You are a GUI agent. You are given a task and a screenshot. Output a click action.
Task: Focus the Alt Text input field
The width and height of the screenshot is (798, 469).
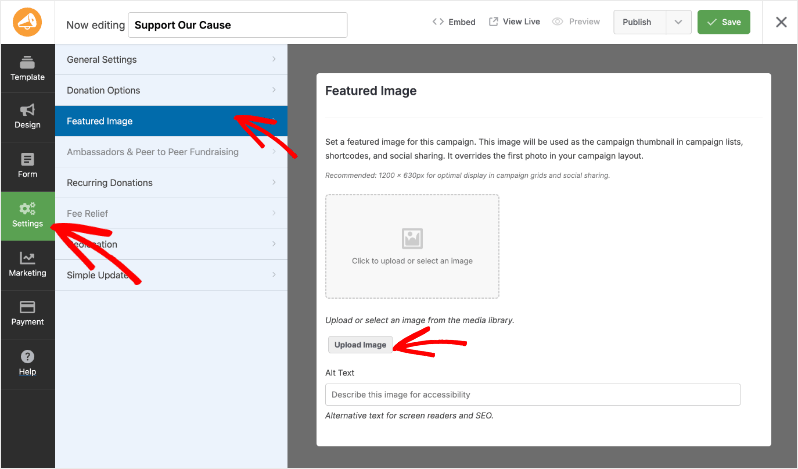[532, 395]
